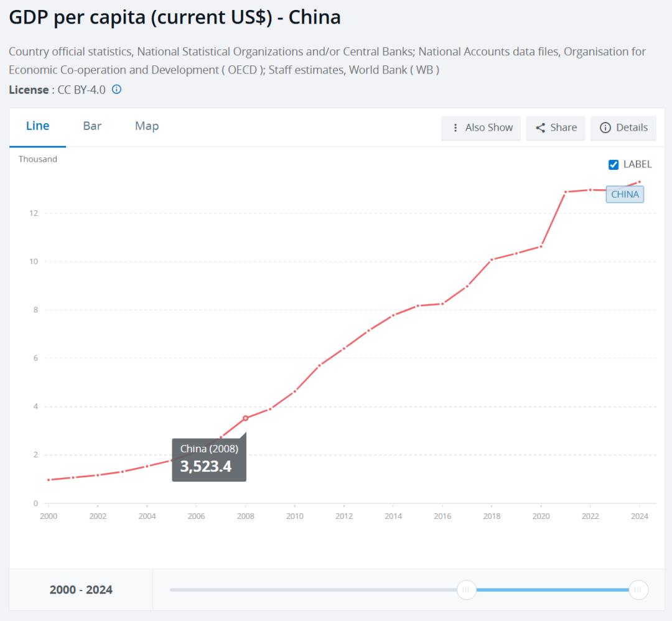The height and width of the screenshot is (621, 672).
Task: Click the left handle of year slider
Action: tap(466, 589)
